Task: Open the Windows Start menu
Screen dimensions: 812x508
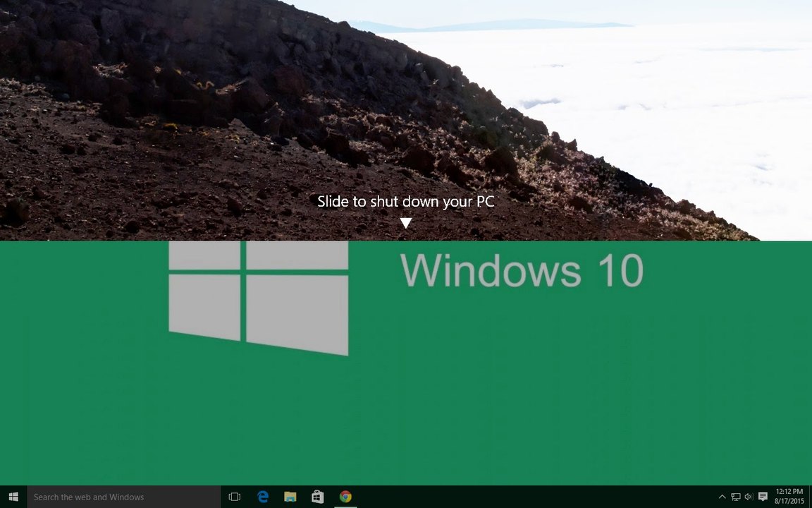Action: pos(13,497)
